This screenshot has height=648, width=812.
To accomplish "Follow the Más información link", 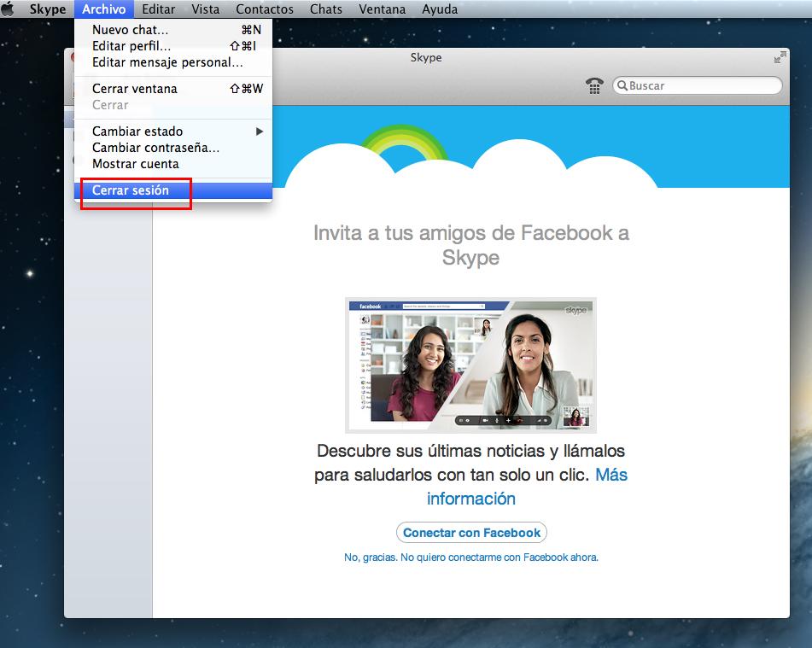I will [471, 498].
